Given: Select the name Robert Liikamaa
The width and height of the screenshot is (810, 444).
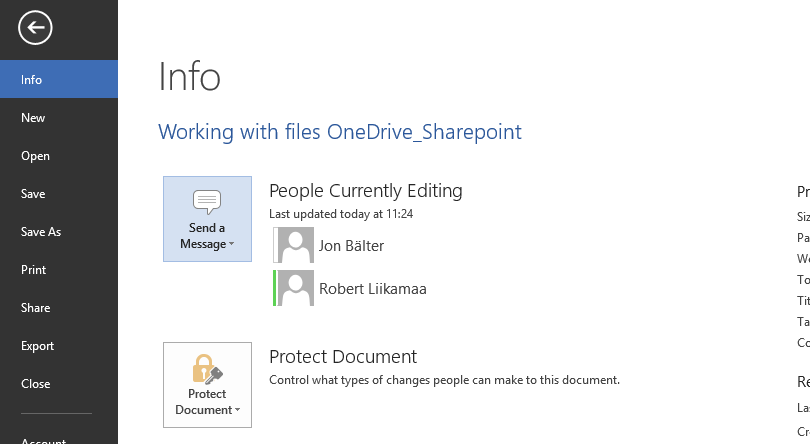Looking at the screenshot, I should tap(372, 288).
